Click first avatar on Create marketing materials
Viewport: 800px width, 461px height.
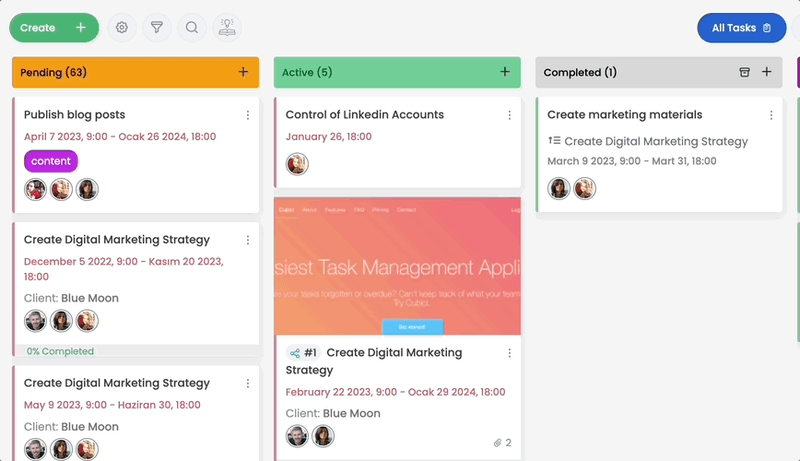pyautogui.click(x=559, y=189)
